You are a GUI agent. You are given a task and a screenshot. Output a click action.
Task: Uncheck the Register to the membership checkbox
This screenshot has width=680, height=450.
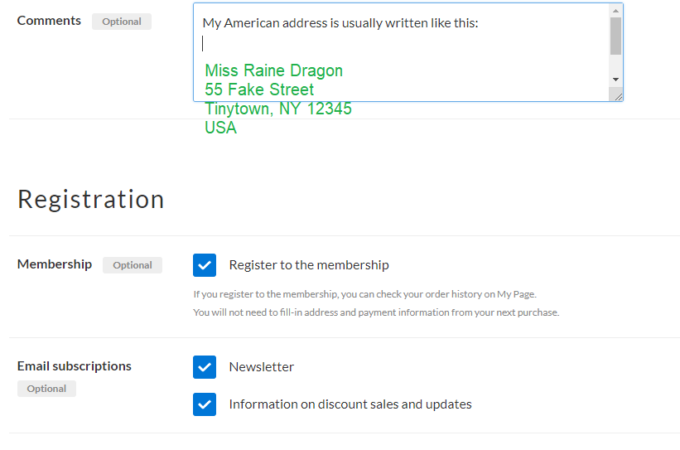pos(204,265)
